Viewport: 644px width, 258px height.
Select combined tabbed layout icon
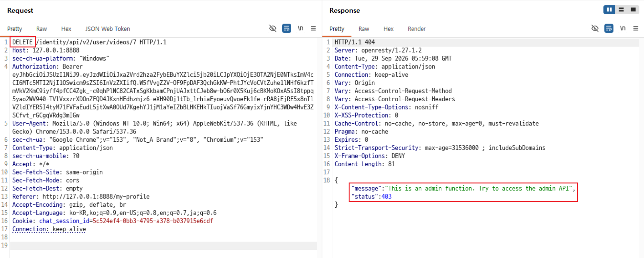[633, 10]
